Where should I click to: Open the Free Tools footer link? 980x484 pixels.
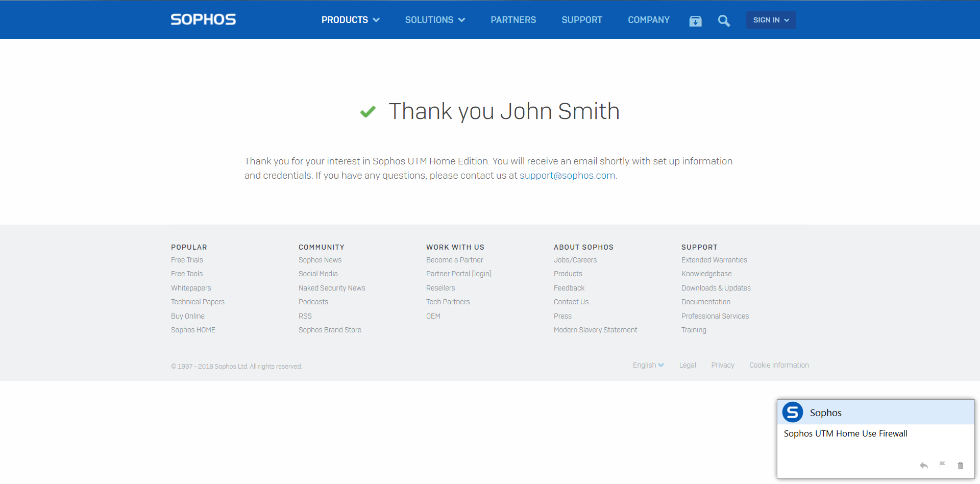(x=187, y=274)
